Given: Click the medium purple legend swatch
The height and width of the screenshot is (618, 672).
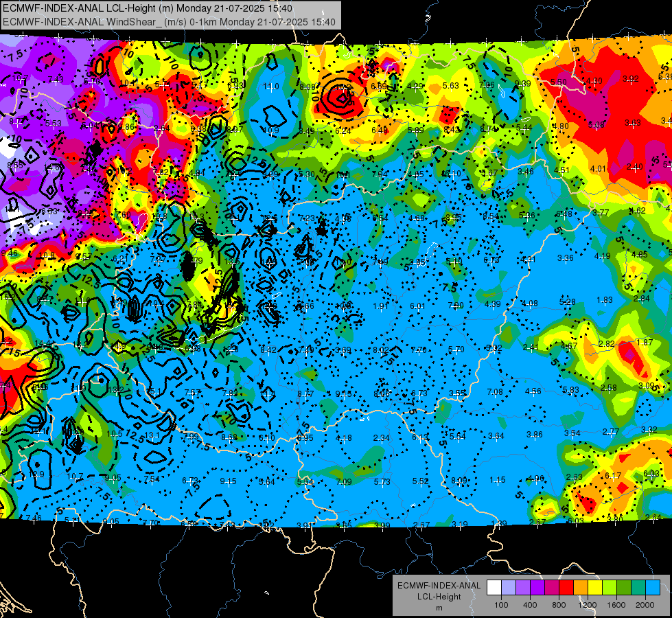Looking at the screenshot, I should [523, 588].
